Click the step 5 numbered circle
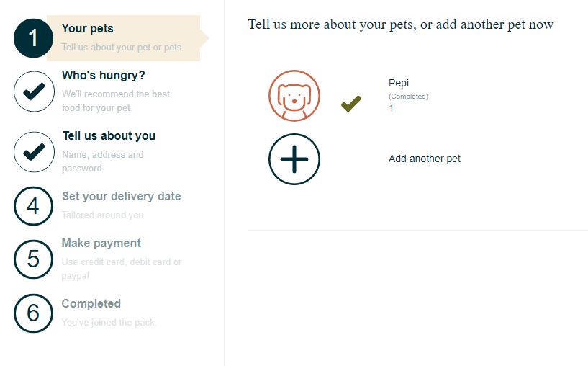The height and width of the screenshot is (366, 588). click(x=33, y=259)
